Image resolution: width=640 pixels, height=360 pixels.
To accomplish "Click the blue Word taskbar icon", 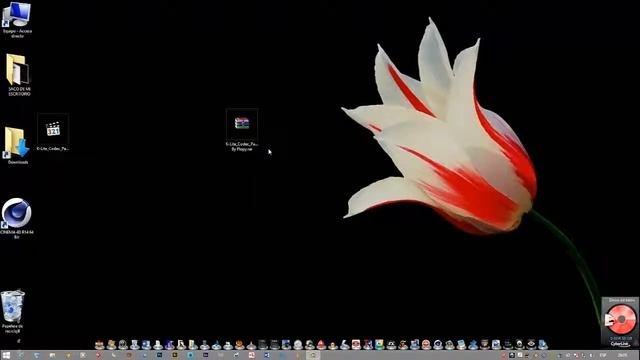I will pos(267,355).
